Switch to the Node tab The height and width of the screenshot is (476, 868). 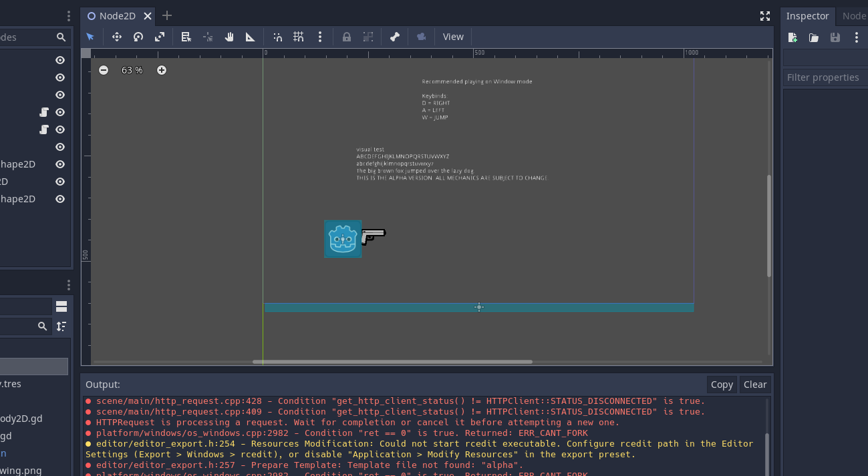[x=853, y=16]
